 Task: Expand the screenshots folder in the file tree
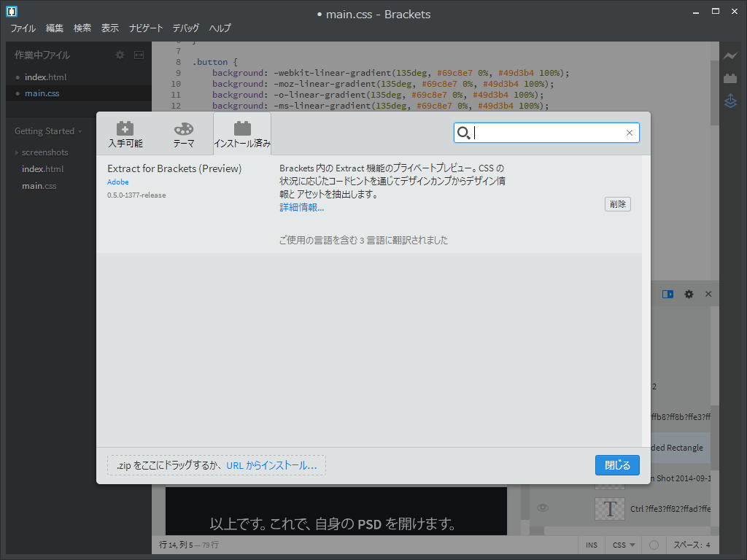18,152
